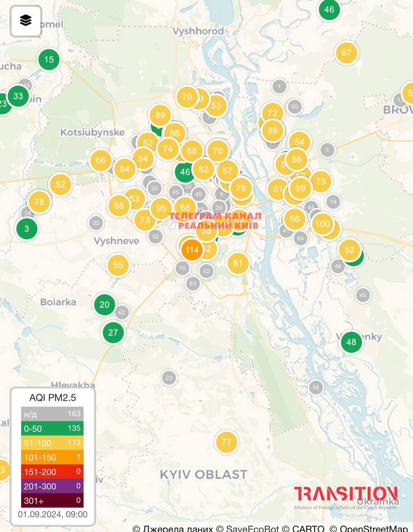Open the OpenStreetMap attribution link

374,528
